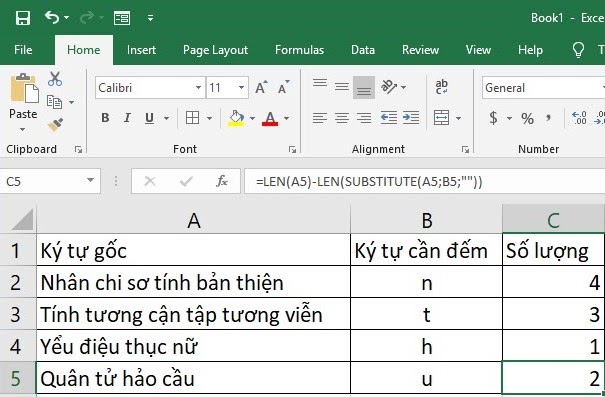Increase the cell indent
This screenshot has height=397, width=605.
(x=411, y=118)
